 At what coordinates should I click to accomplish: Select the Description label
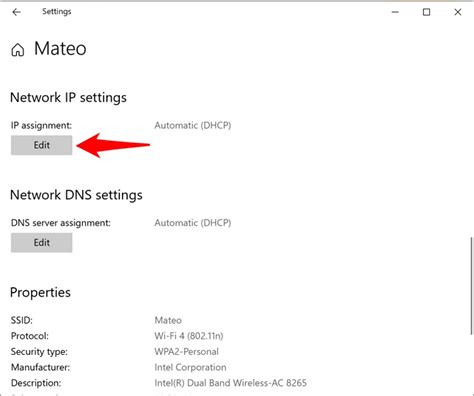36,383
